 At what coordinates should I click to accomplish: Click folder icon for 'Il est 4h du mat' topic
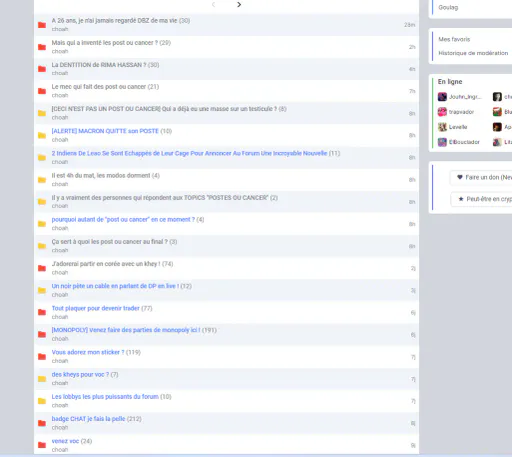coord(42,180)
